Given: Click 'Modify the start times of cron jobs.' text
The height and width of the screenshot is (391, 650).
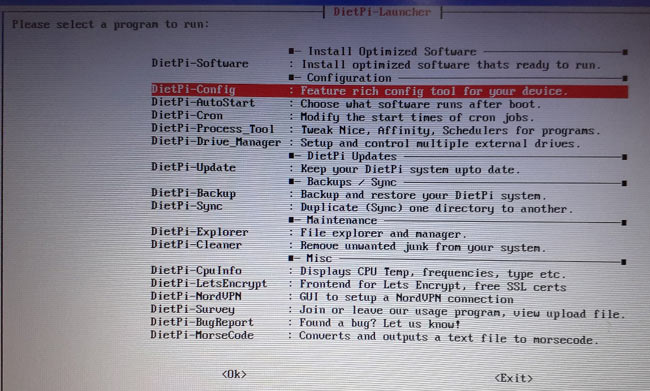Looking at the screenshot, I should (x=417, y=118).
